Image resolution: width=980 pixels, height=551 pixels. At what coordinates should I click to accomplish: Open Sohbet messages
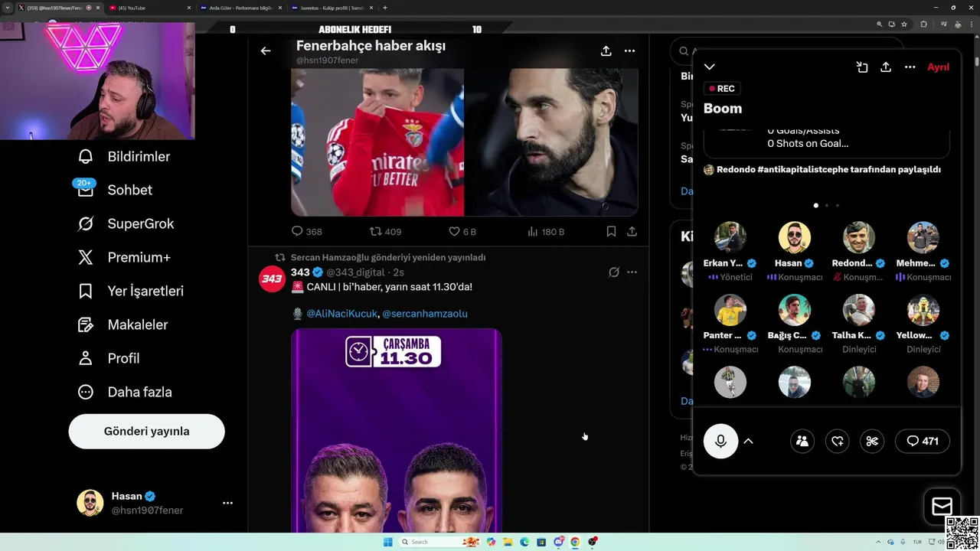coord(115,190)
